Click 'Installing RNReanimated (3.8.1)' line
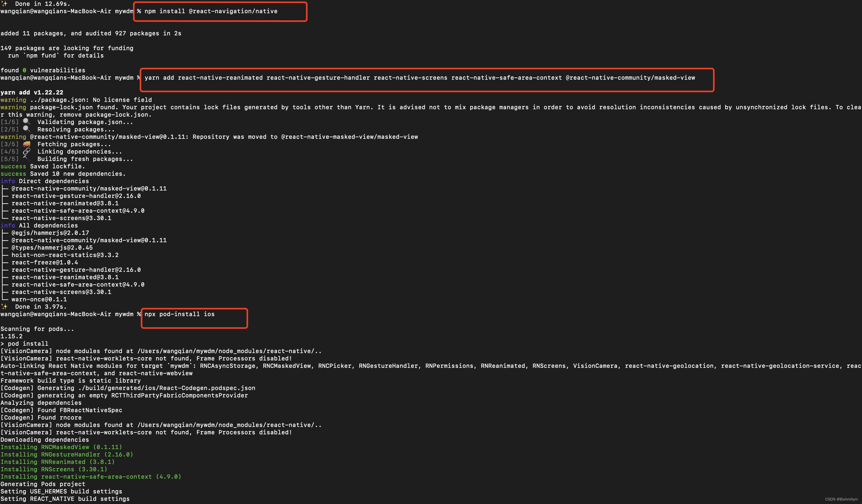 58,462
